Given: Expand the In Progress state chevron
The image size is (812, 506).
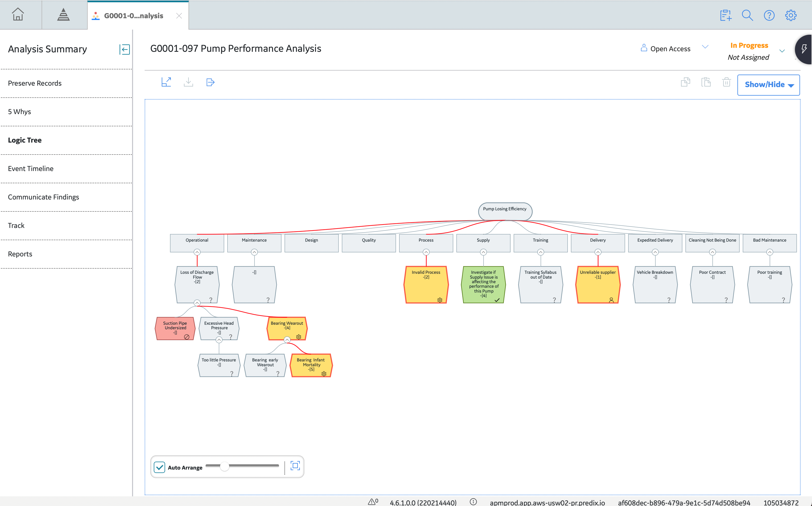Looking at the screenshot, I should [x=782, y=51].
